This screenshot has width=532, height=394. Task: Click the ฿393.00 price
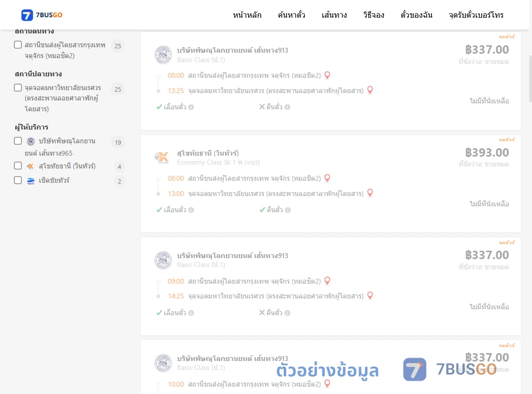[x=487, y=152]
